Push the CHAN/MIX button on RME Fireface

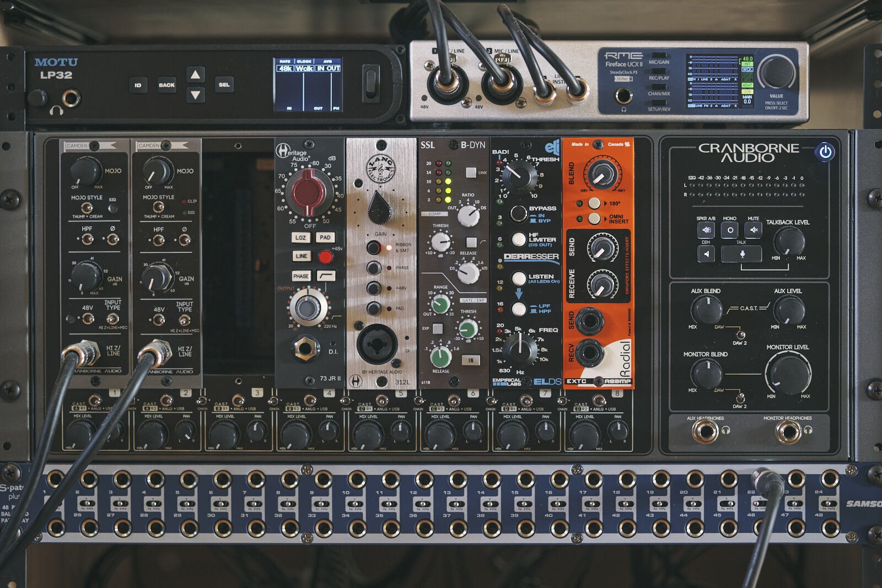coord(658,87)
